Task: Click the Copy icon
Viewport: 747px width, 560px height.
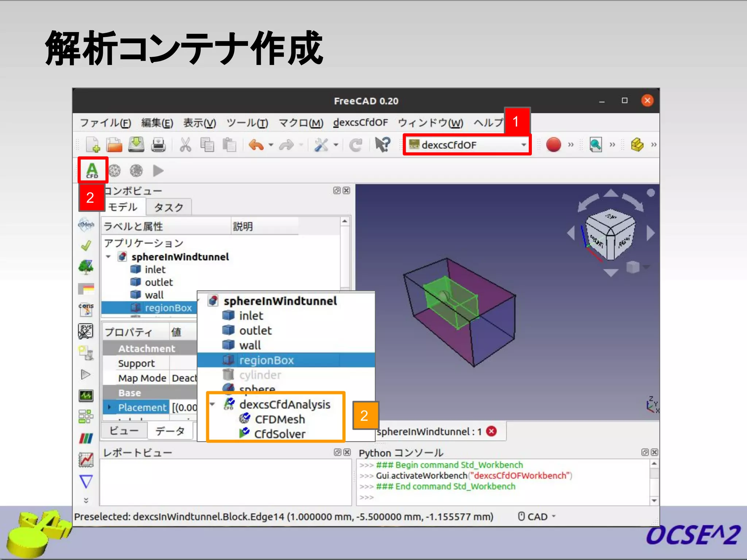Action: point(207,145)
